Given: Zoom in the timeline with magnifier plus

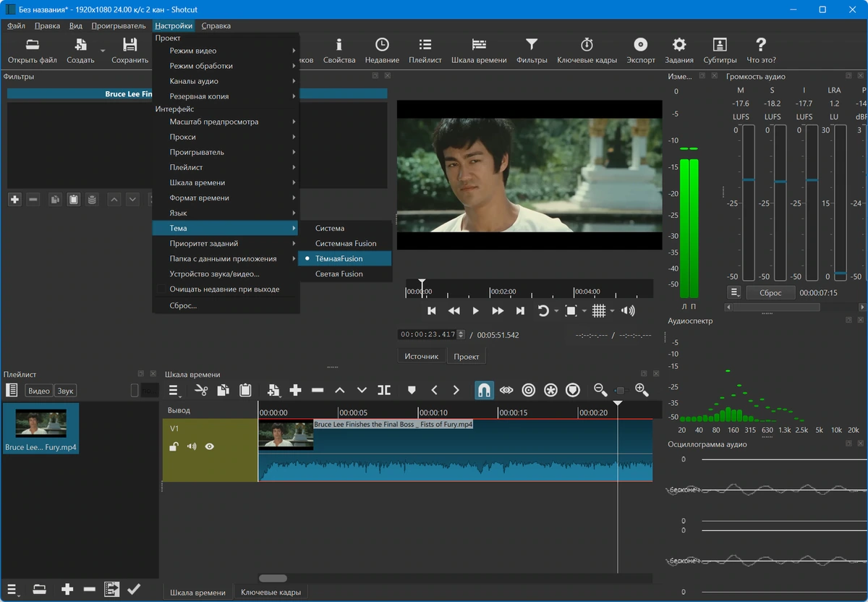Looking at the screenshot, I should (x=642, y=390).
